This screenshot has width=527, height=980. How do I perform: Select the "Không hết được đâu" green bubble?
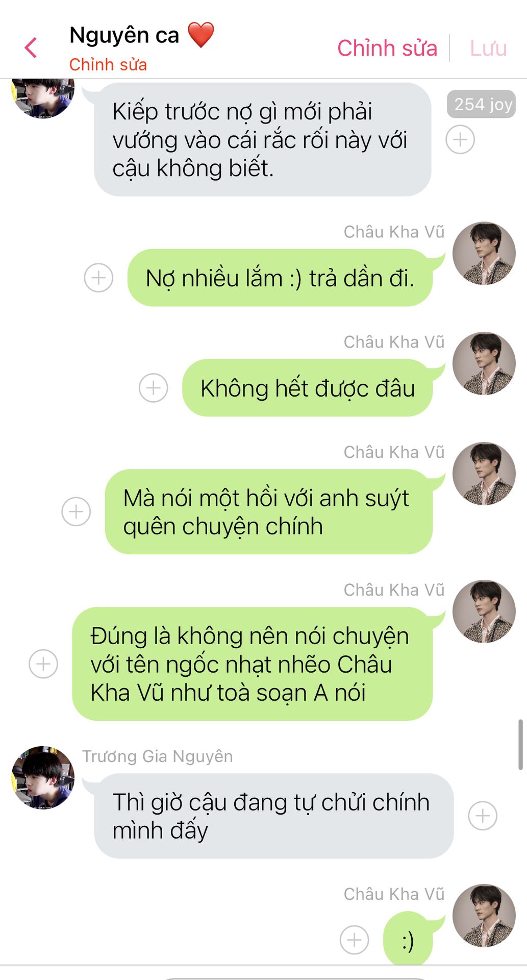(308, 388)
